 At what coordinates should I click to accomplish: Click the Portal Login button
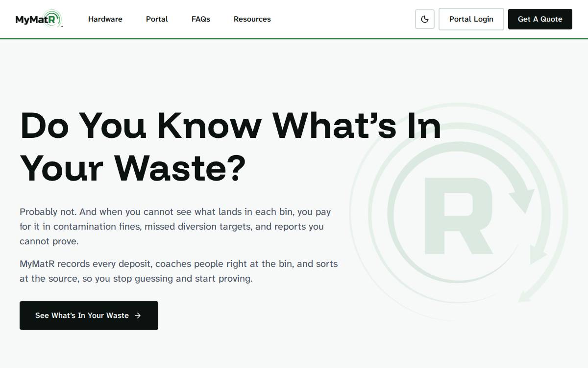(x=471, y=19)
